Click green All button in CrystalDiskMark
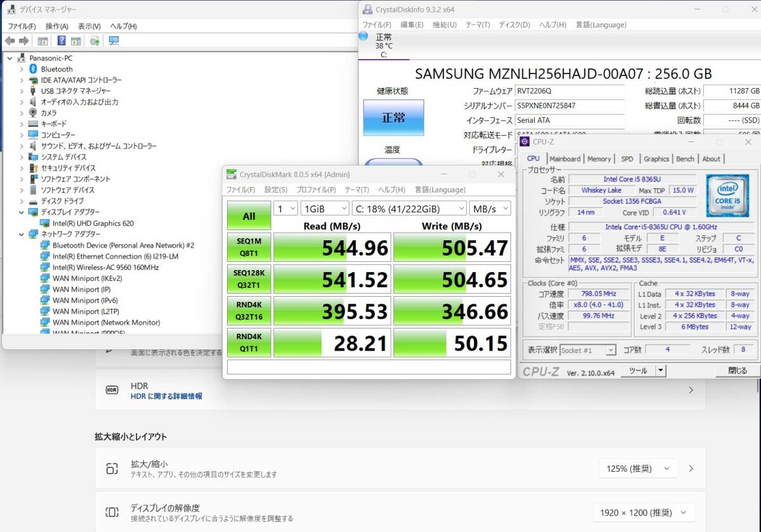Image resolution: width=761 pixels, height=532 pixels. coord(249,216)
